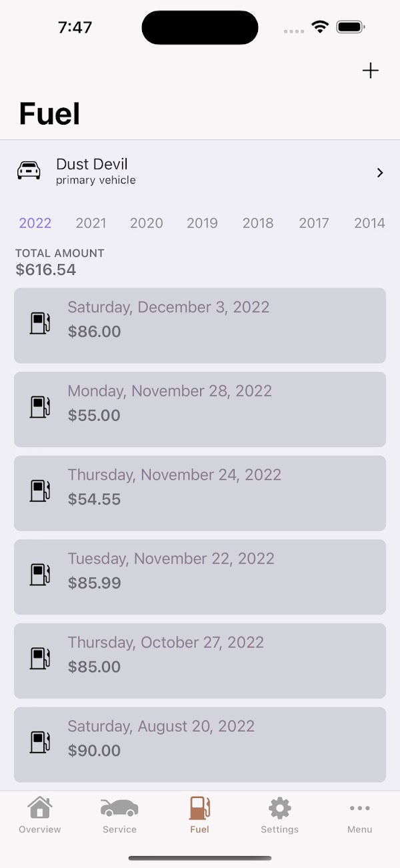The image size is (400, 868).
Task: Open Settings gear in the bottom bar
Action: pyautogui.click(x=279, y=815)
